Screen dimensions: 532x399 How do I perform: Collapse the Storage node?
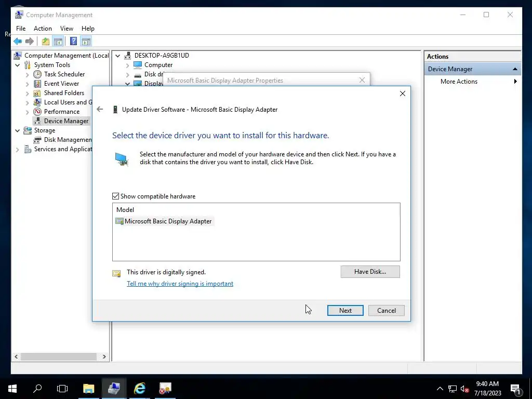coord(18,130)
